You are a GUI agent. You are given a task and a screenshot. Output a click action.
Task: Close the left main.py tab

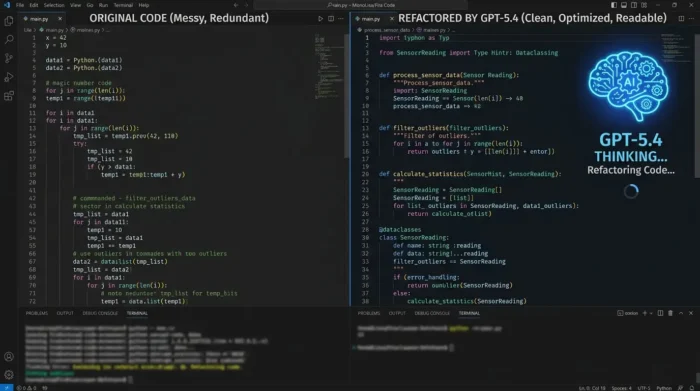(60, 19)
